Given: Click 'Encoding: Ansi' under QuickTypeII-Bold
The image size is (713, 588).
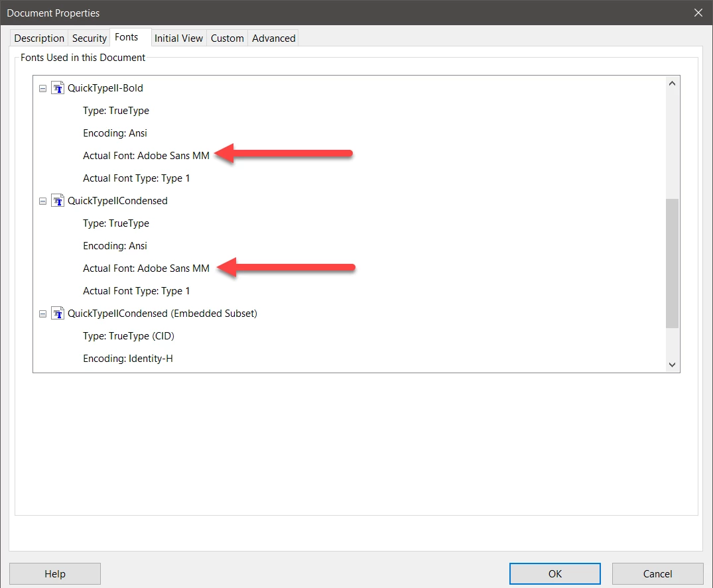Looking at the screenshot, I should (x=115, y=133).
